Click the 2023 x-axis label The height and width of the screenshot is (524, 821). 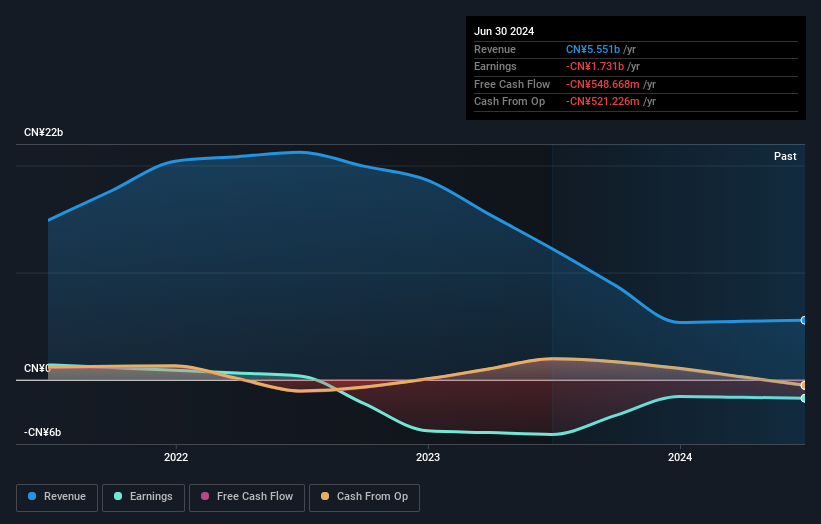428,457
